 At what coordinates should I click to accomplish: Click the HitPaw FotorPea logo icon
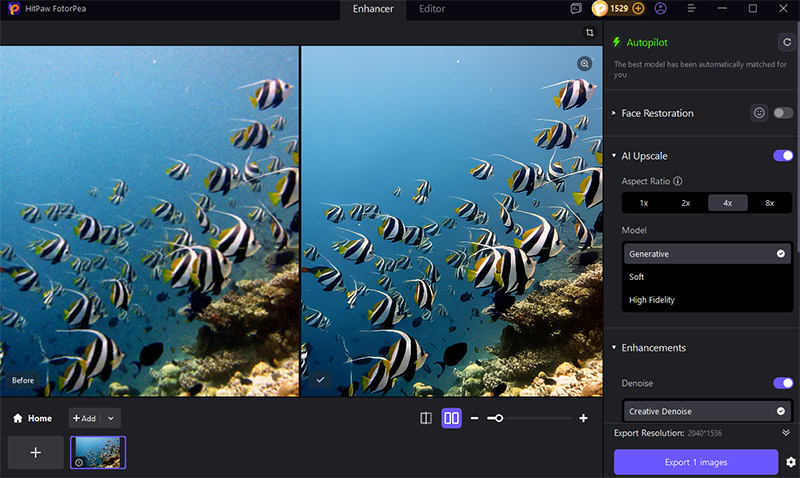point(14,9)
